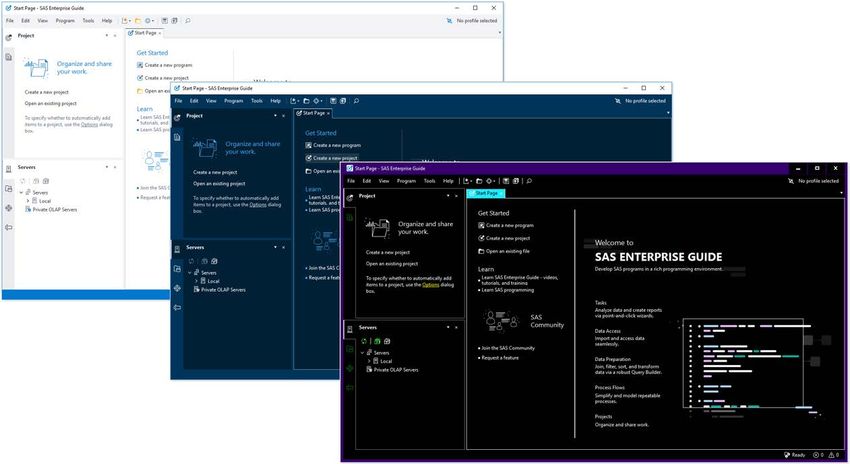Viewport: 850px width, 464px height.
Task: Expand the Local server node in blue window
Action: click(196, 281)
